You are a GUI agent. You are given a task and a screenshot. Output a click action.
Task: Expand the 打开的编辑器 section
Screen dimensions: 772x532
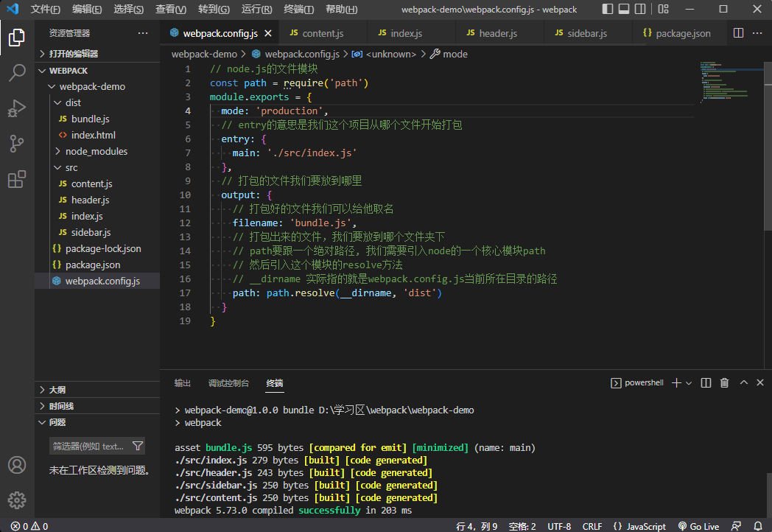[x=97, y=54]
